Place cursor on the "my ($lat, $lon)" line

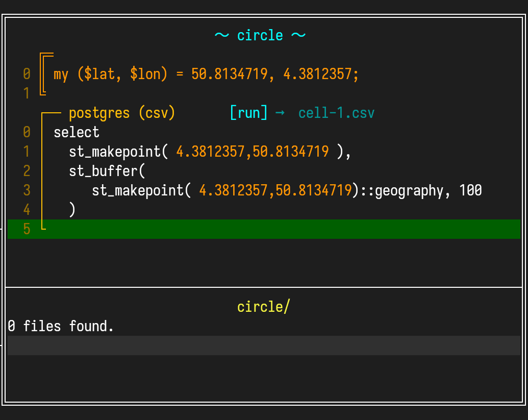206,75
